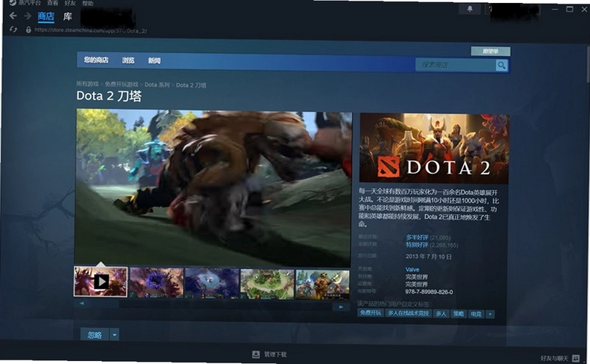The image size is (590, 364).
Task: Click the DOTA 2 header banner image
Action: (x=434, y=149)
